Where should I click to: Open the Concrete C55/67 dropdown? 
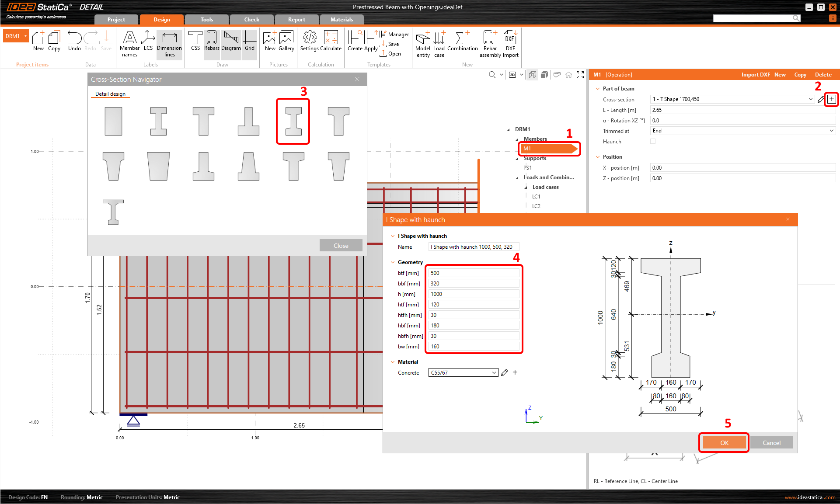pos(494,372)
